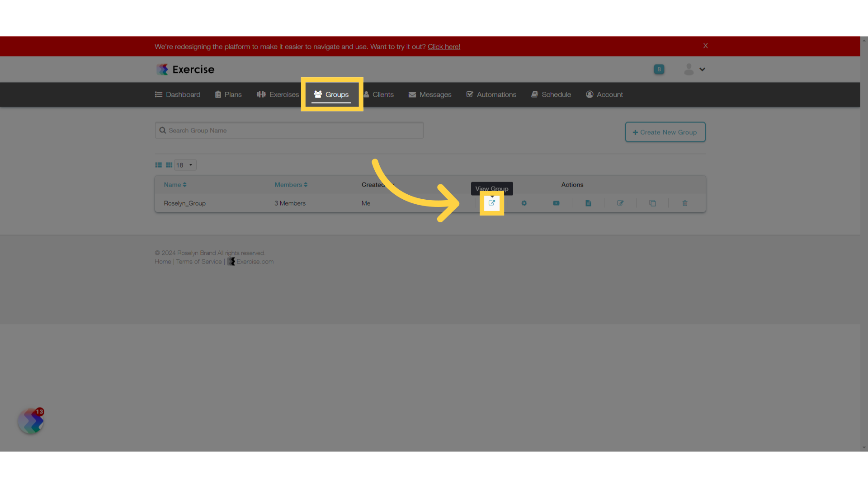Image resolution: width=868 pixels, height=488 pixels.
Task: Open the notification badge showing 8
Action: (x=659, y=69)
